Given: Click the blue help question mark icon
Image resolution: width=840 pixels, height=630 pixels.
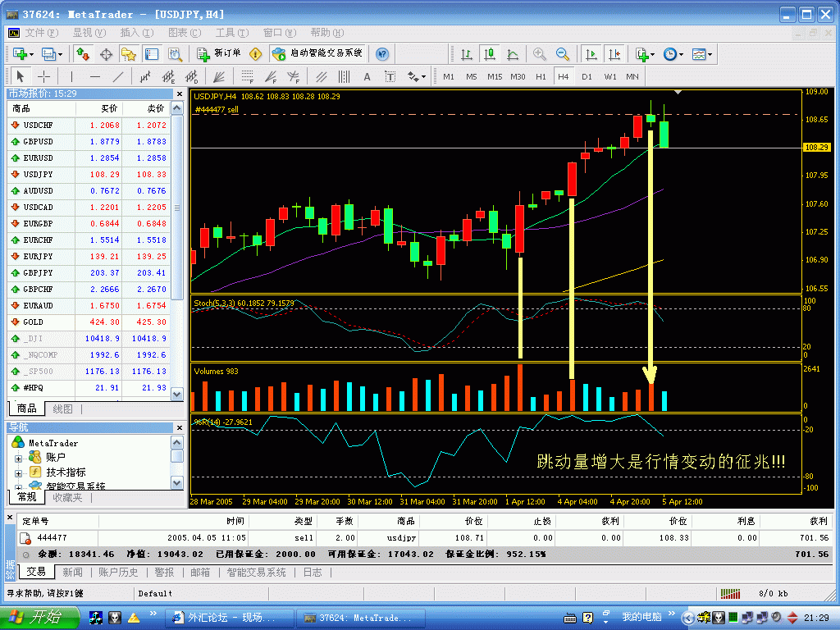Looking at the screenshot, I should tap(382, 54).
